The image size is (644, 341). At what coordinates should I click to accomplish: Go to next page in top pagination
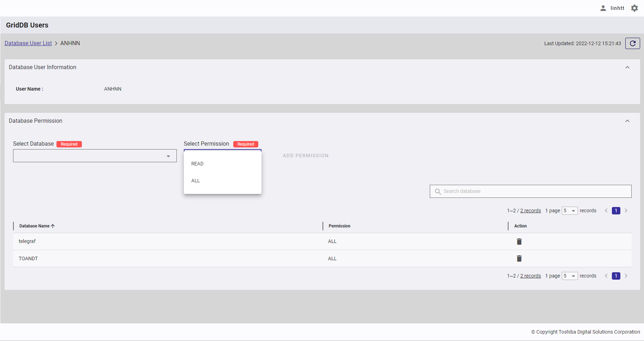tap(626, 211)
